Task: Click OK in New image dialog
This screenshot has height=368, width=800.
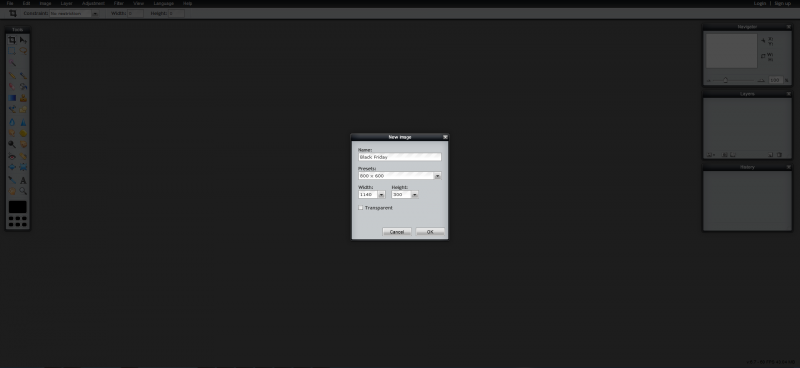Action: pyautogui.click(x=430, y=232)
